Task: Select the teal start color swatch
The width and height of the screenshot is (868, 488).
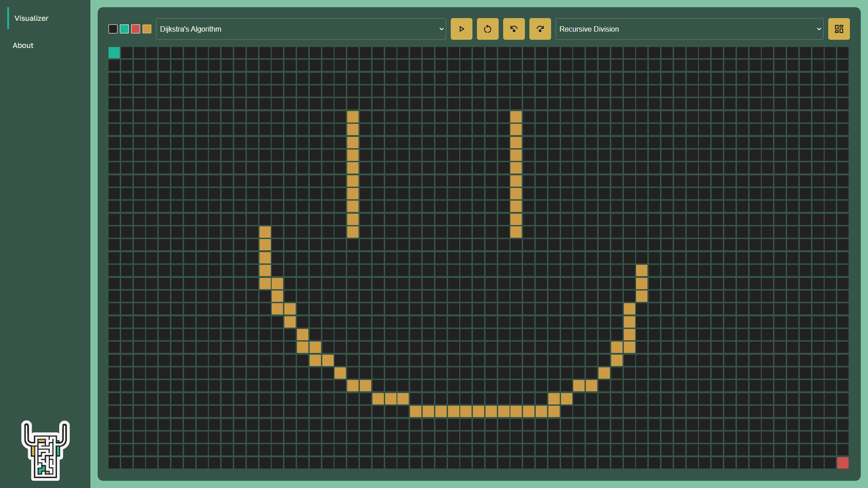Action: 124,29
